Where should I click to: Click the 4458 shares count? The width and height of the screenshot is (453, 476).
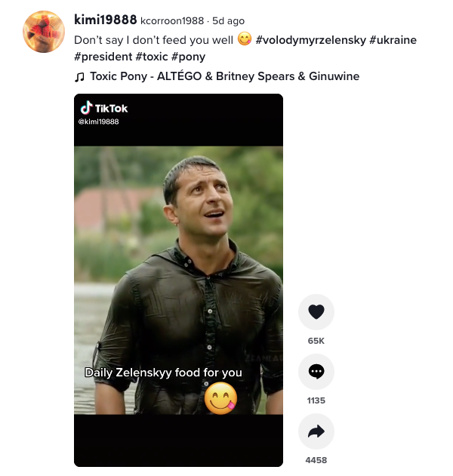pos(316,460)
